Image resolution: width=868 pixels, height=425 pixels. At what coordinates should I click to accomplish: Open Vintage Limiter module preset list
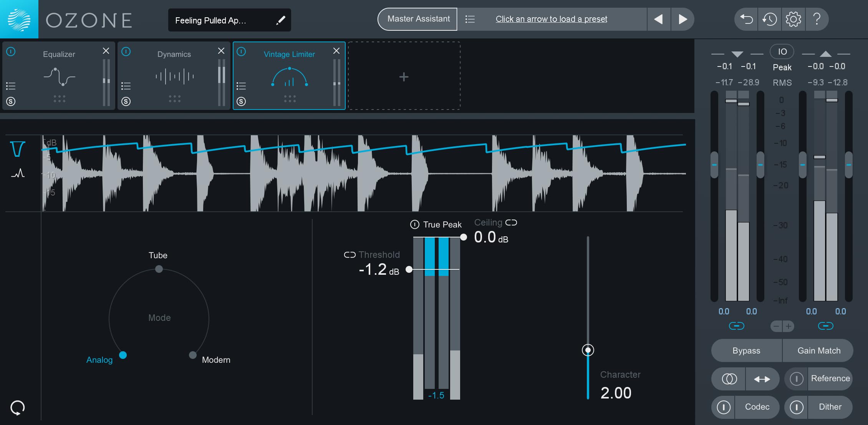(241, 86)
